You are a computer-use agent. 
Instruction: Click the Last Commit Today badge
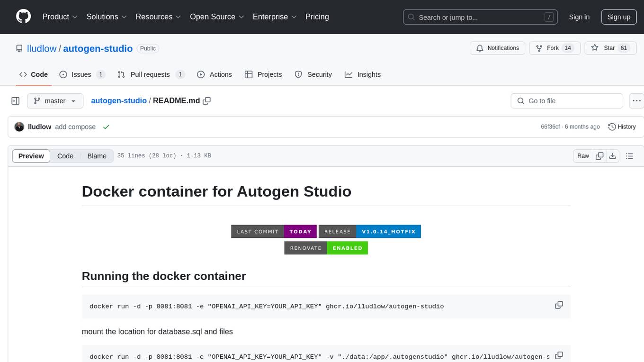273,232
